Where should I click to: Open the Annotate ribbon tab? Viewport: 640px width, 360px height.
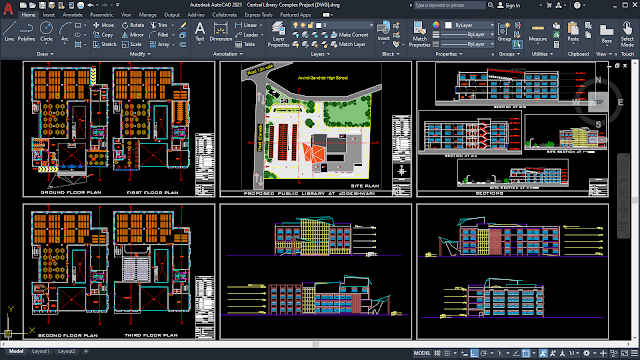click(72, 15)
